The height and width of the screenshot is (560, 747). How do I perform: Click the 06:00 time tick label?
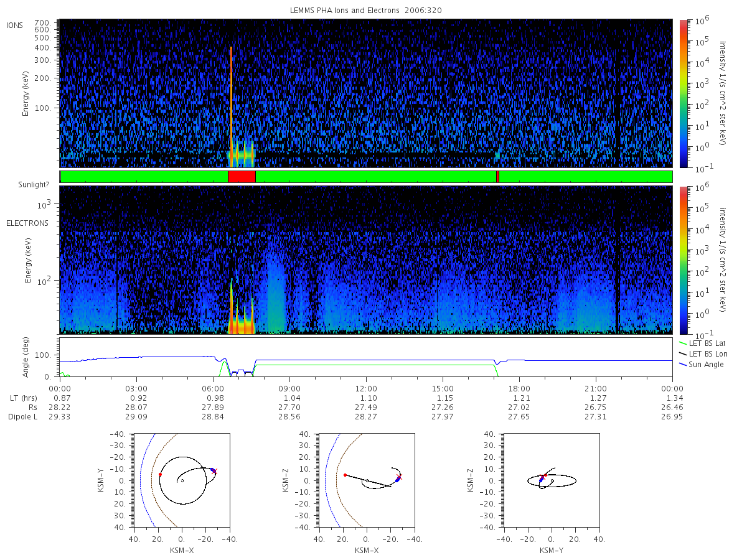click(x=213, y=388)
